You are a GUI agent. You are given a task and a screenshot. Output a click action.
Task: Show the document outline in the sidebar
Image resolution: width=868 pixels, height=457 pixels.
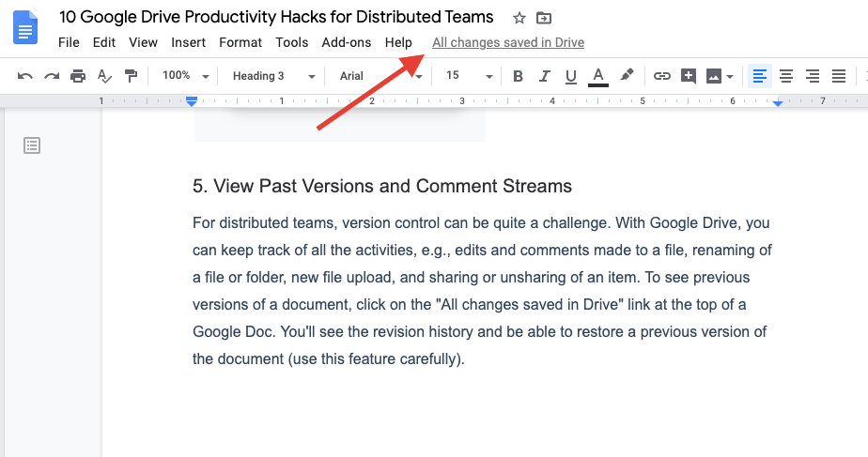[x=33, y=145]
